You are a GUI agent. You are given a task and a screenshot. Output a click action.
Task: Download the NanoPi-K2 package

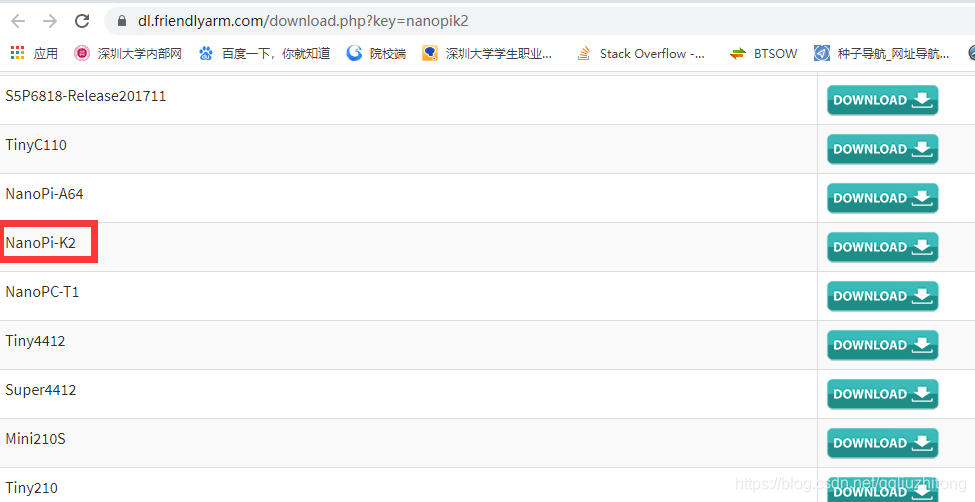click(x=882, y=247)
